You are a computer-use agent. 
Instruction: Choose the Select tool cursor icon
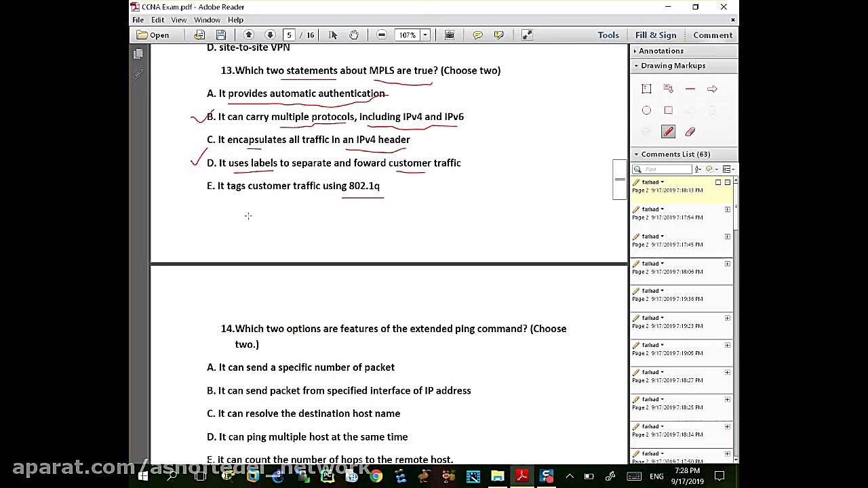[x=333, y=35]
